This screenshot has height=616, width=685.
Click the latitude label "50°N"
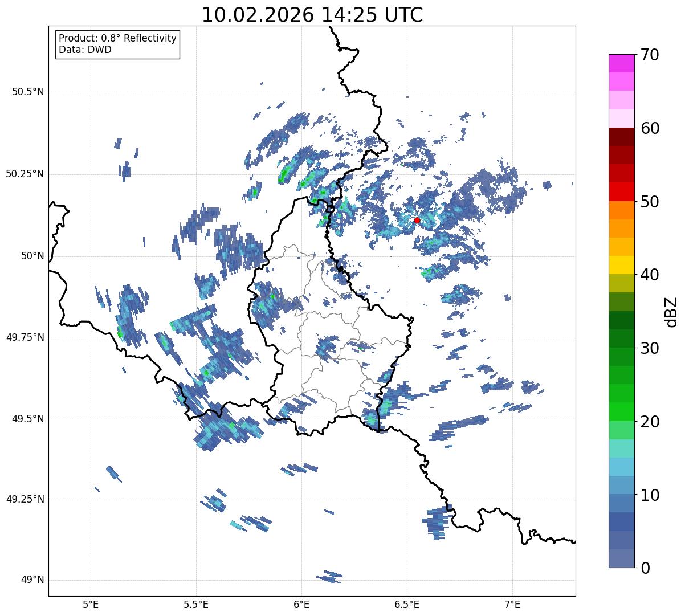[x=32, y=256]
